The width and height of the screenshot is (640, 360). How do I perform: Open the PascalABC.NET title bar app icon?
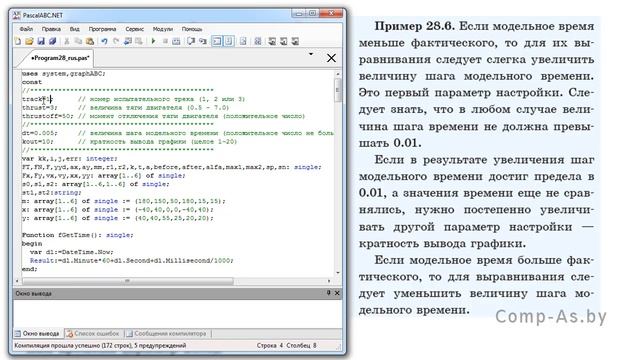click(x=16, y=15)
